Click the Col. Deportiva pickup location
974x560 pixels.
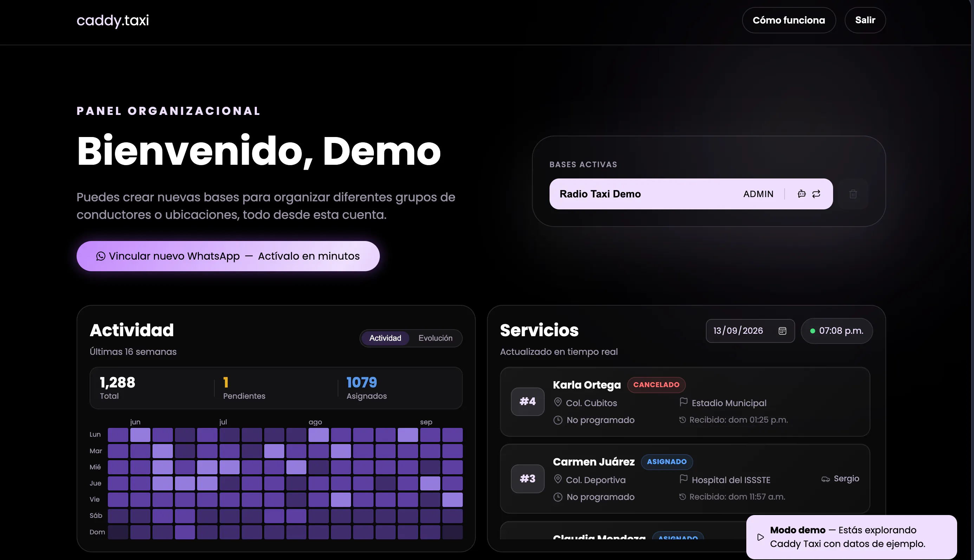click(596, 480)
